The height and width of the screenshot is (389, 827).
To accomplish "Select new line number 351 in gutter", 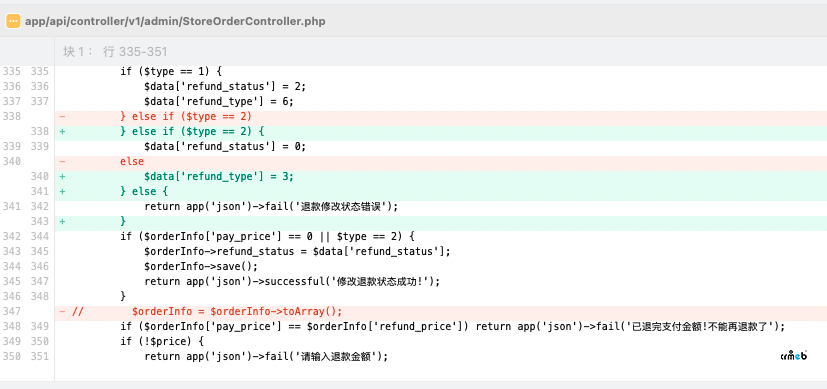I will [39, 356].
